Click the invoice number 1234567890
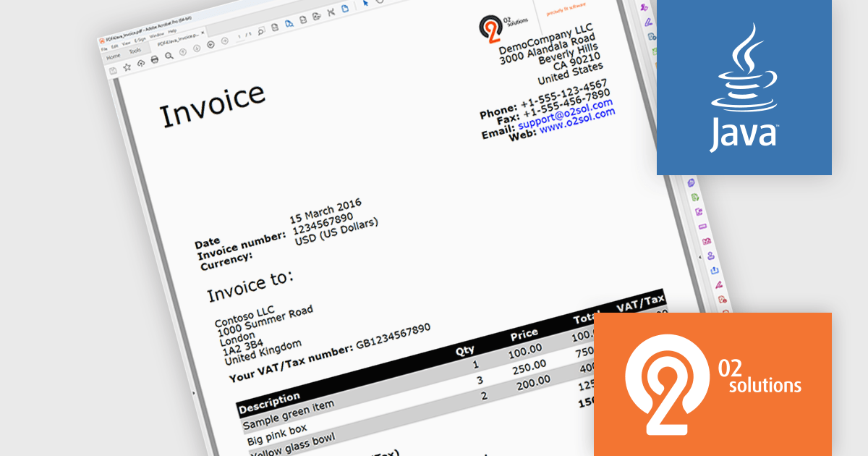The height and width of the screenshot is (456, 868). pyautogui.click(x=323, y=223)
